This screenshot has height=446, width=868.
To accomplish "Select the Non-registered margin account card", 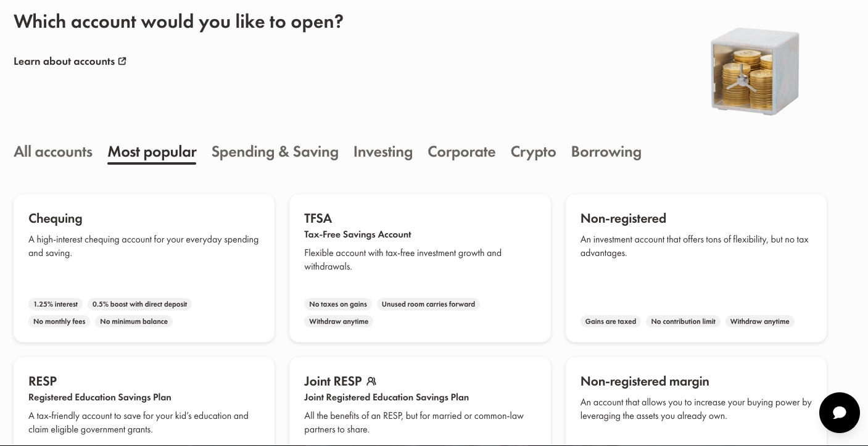I will click(696, 401).
